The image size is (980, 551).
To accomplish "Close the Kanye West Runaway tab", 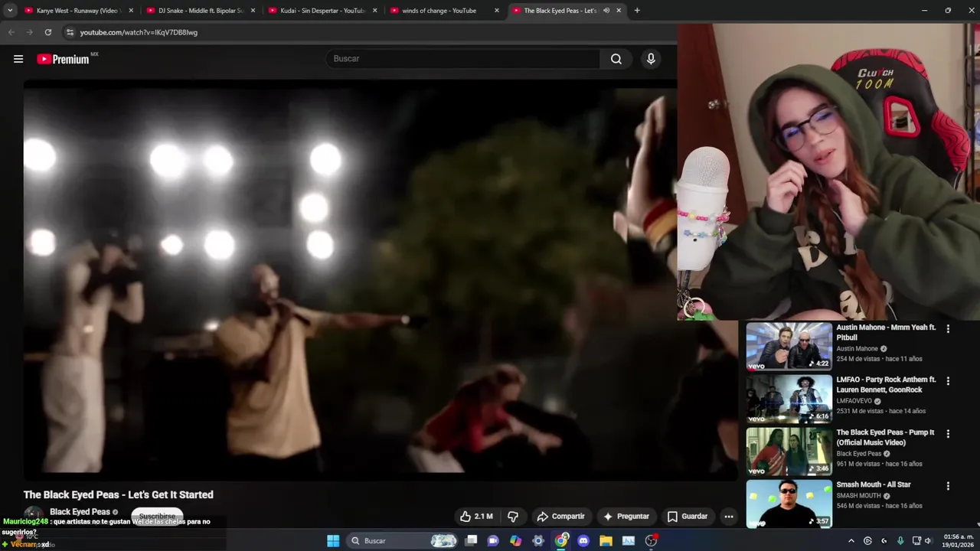I will [131, 11].
